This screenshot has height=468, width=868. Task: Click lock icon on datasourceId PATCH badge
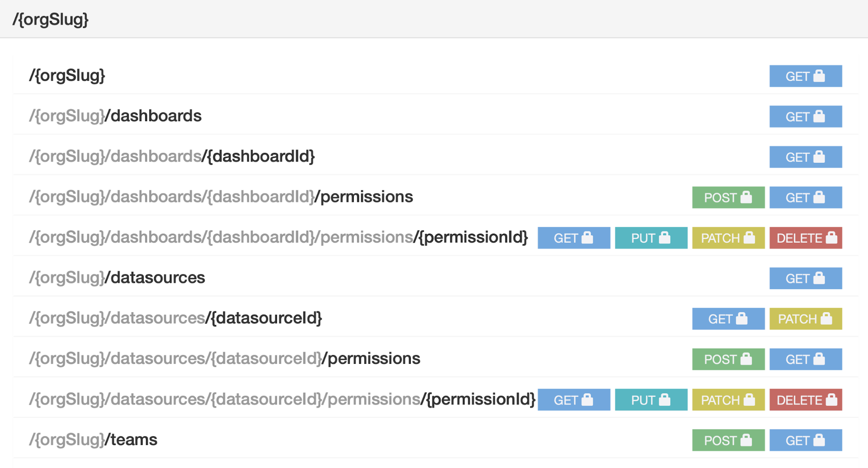tap(826, 318)
